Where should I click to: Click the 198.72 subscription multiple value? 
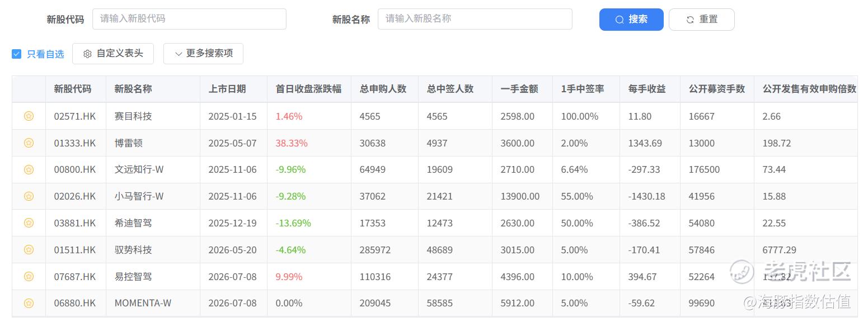click(x=777, y=143)
